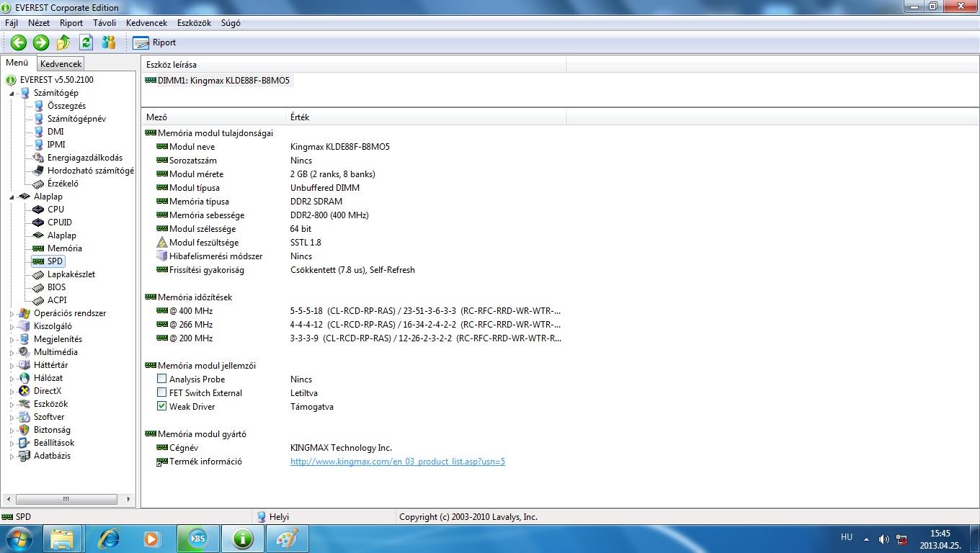The image size is (980, 553).
Task: Open the Kedvencek menu in the menu bar
Action: coord(146,23)
